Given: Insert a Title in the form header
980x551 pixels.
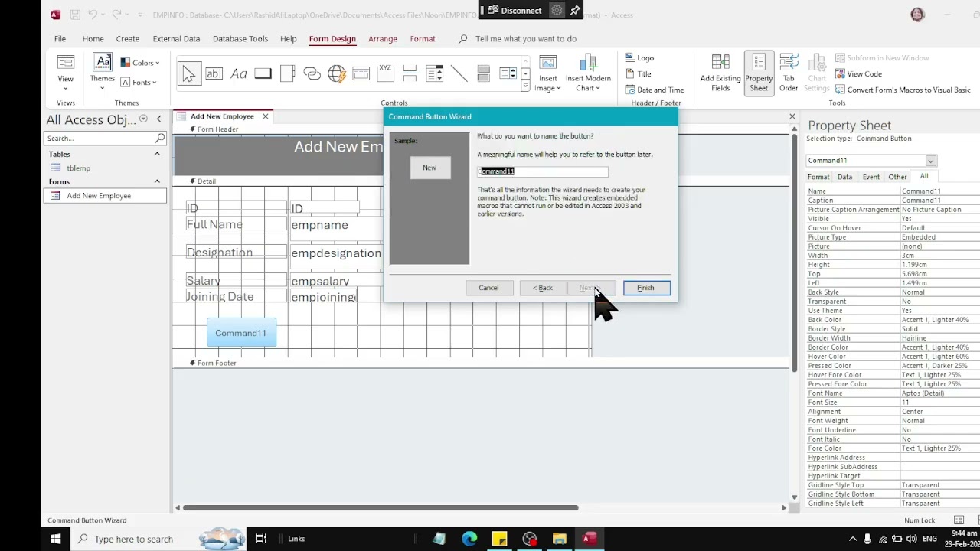Looking at the screenshot, I should tap(638, 74).
